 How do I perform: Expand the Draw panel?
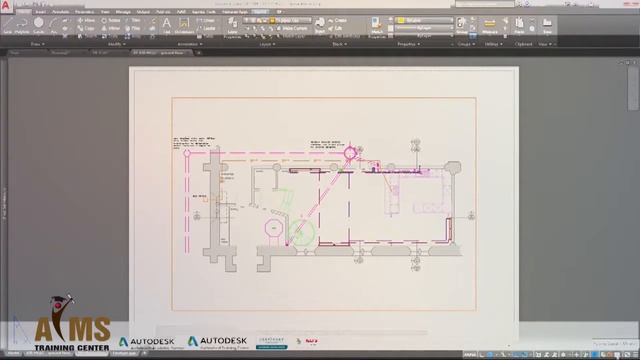[38, 44]
